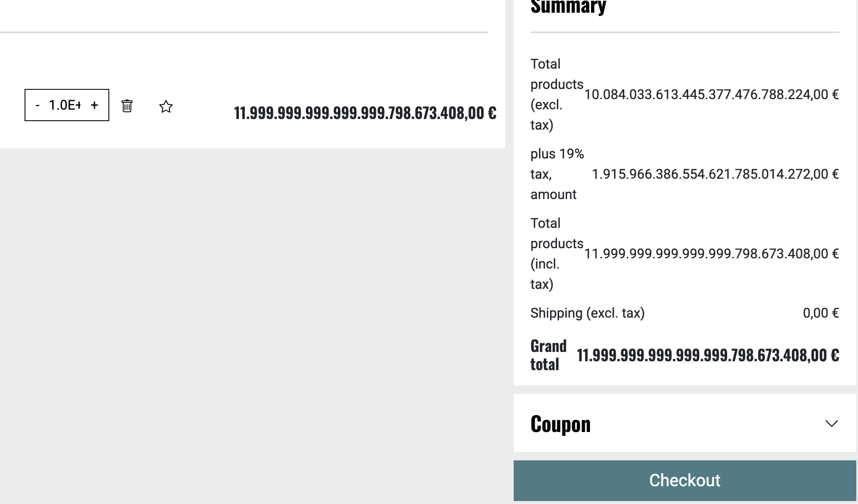Delete the cart item with trash icon
Image resolution: width=858 pixels, height=504 pixels.
click(x=127, y=106)
